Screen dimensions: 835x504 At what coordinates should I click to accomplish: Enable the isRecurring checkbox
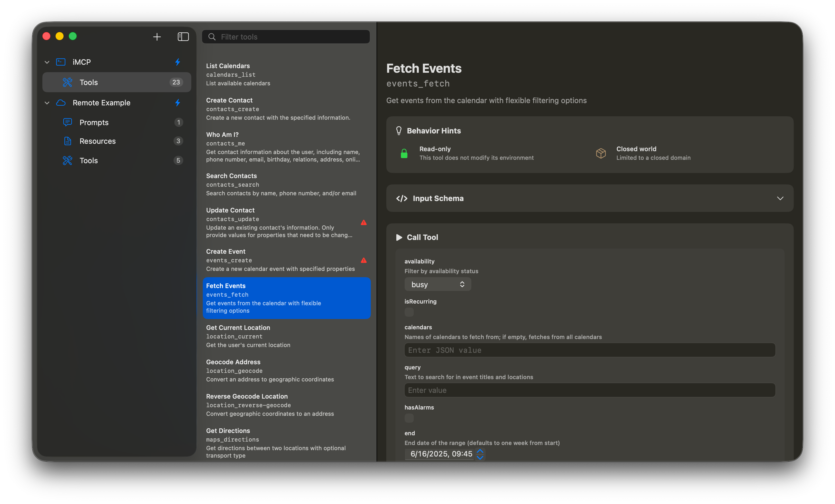pyautogui.click(x=409, y=312)
